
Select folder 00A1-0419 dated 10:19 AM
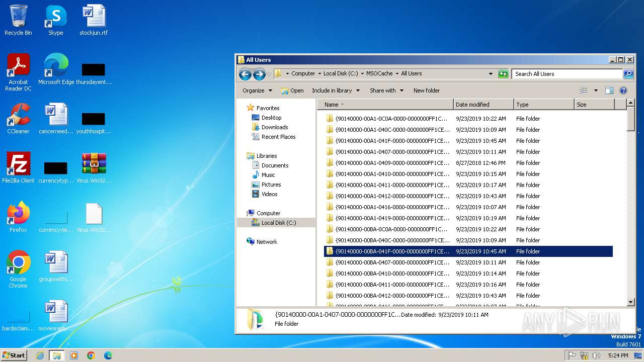pos(468,218)
